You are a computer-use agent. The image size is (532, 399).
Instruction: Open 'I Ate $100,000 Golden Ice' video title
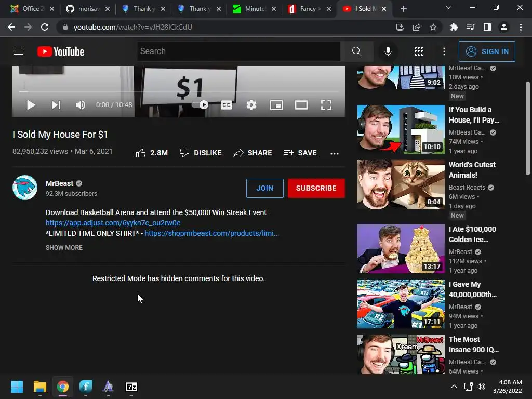472,234
